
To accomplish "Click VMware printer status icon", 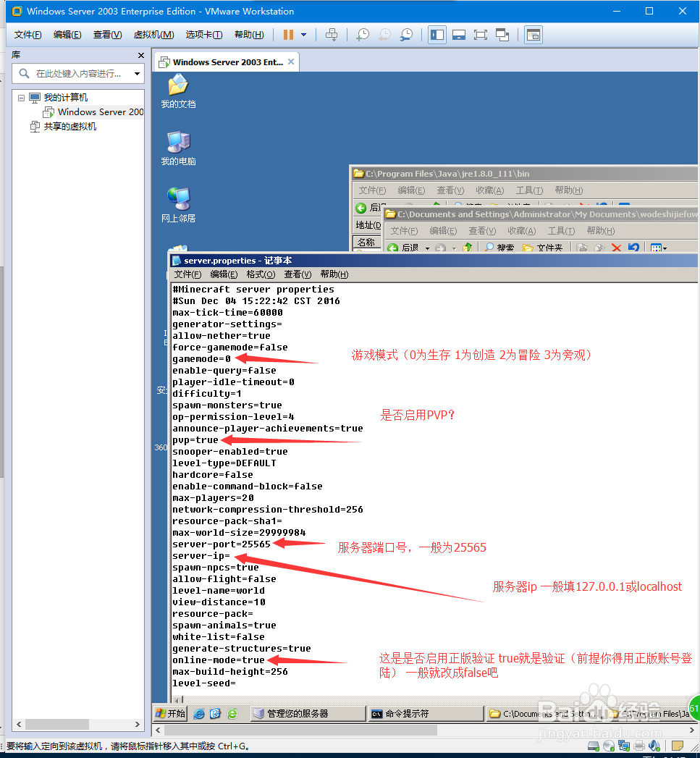I will pos(640,746).
